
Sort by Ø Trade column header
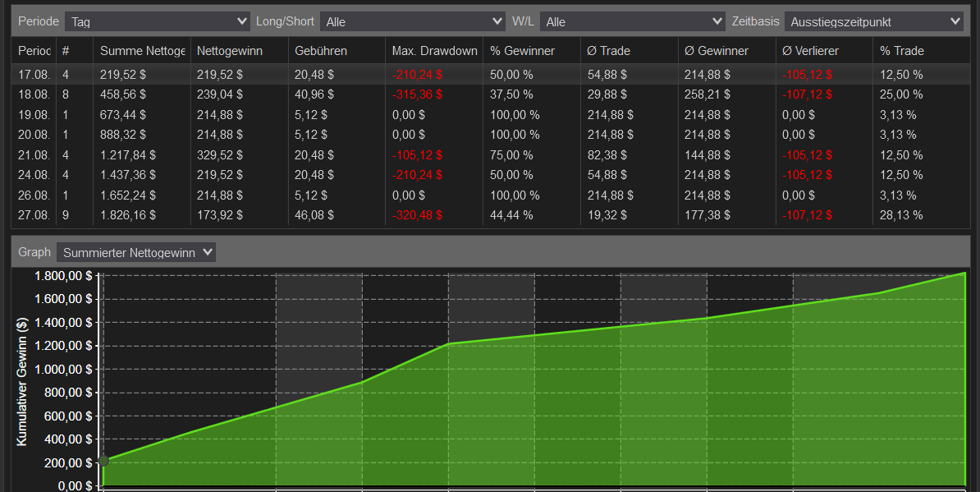click(x=629, y=51)
